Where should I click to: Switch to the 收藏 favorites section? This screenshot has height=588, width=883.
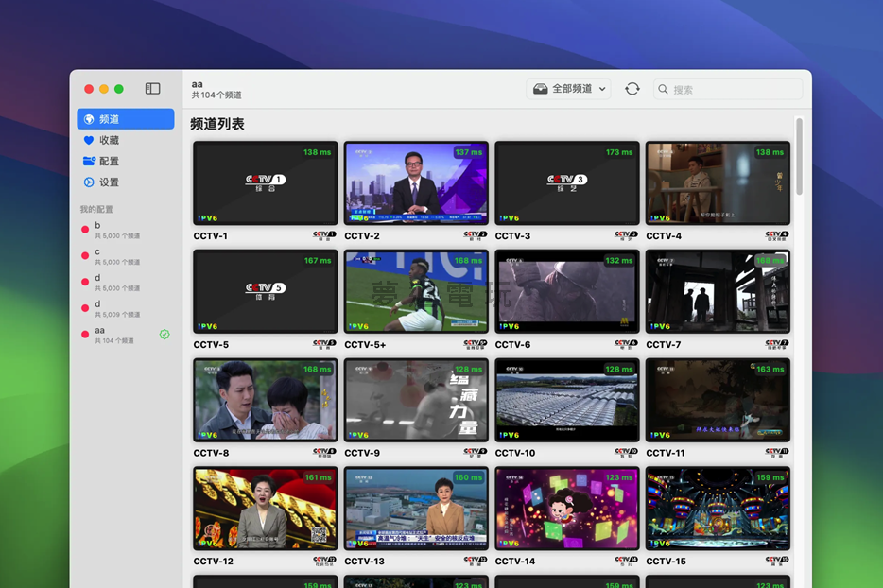[x=110, y=141]
